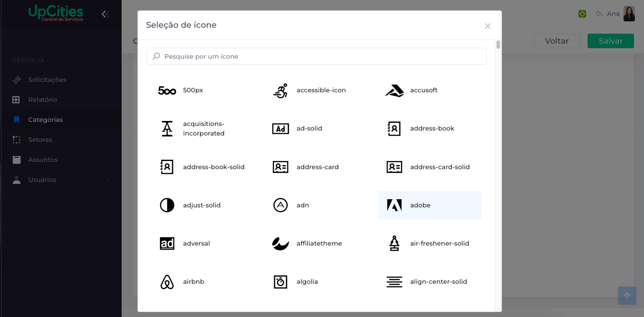
Task: Expand the Usuários submenu chevron
Action: point(108,180)
